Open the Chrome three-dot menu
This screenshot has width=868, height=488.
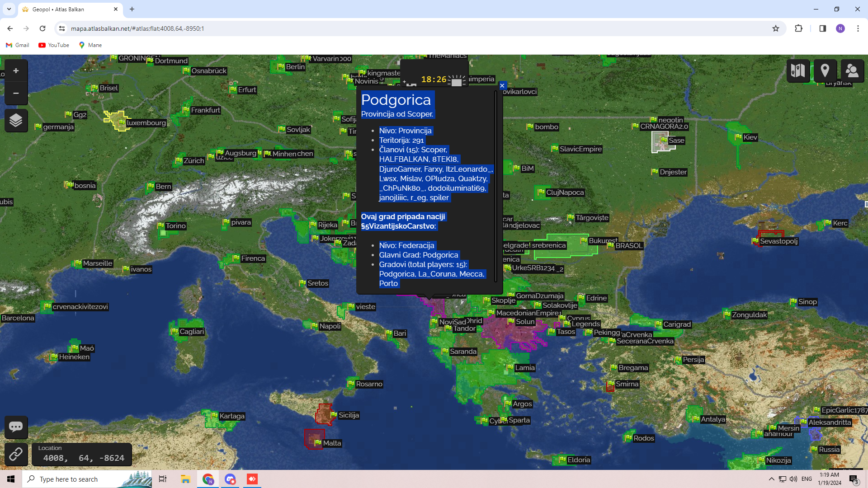click(858, 28)
